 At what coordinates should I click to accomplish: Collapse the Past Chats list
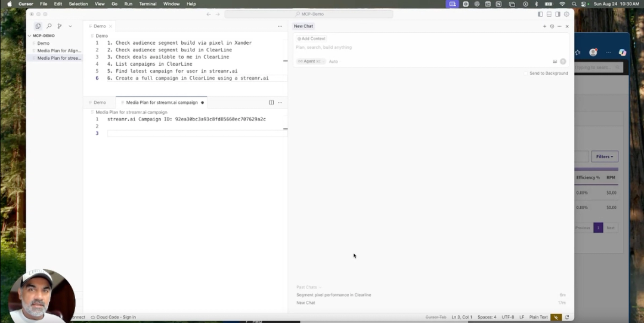[x=308, y=287]
